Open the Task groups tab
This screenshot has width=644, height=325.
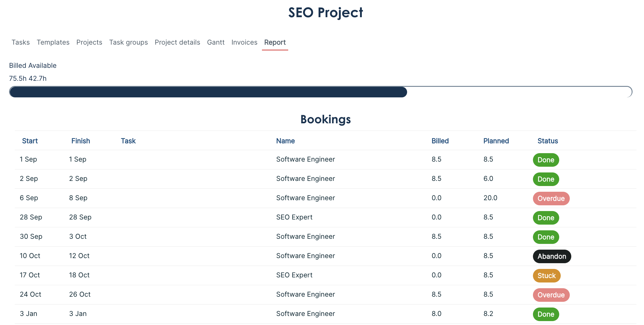tap(128, 42)
